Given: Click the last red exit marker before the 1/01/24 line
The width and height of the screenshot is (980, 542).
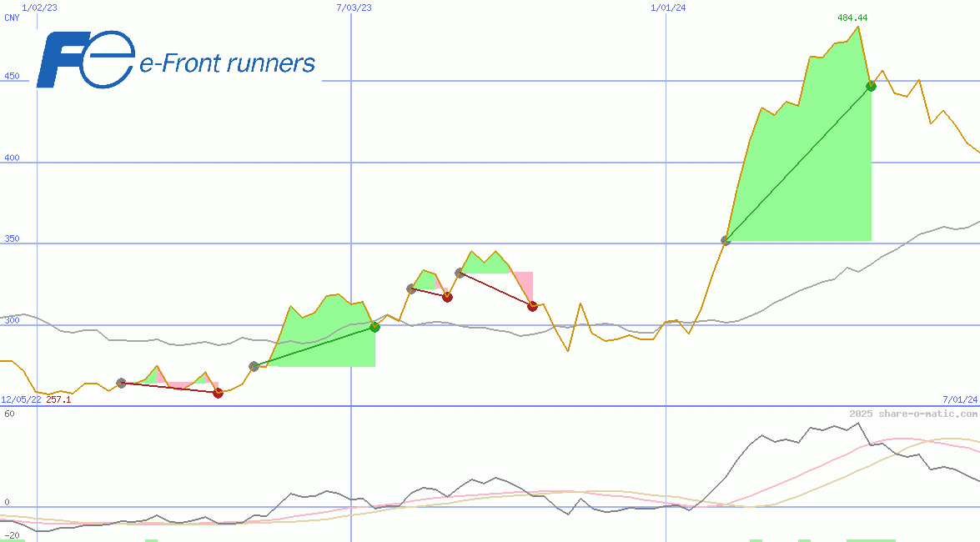Looking at the screenshot, I should point(532,306).
